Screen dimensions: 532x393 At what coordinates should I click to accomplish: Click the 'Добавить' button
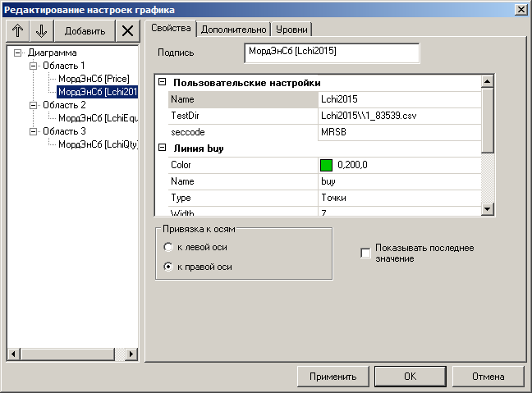click(x=85, y=31)
